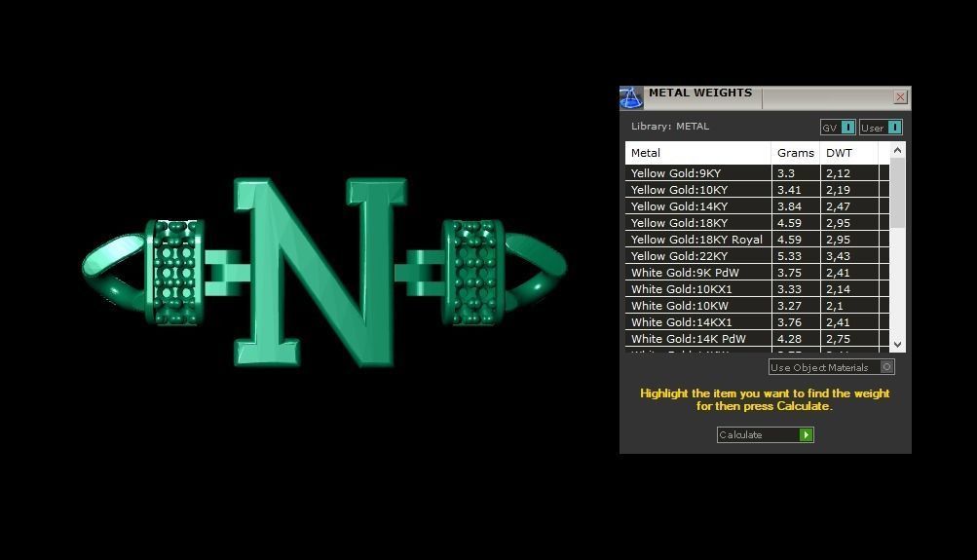This screenshot has height=560, width=977.
Task: Sort by the Grams column header
Action: 796,153
